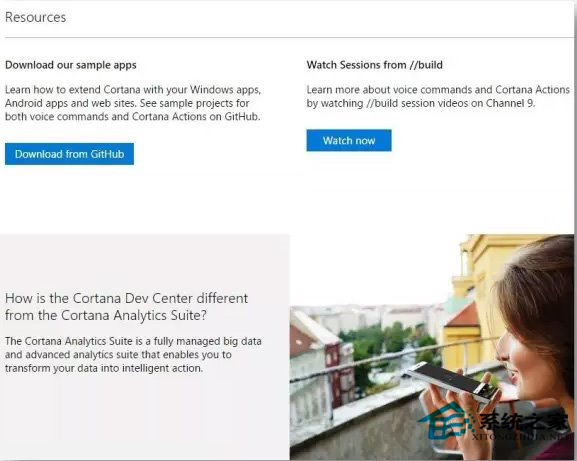Open the photo of the woman holding a phone
The width and height of the screenshot is (577, 461).
pyautogui.click(x=432, y=347)
